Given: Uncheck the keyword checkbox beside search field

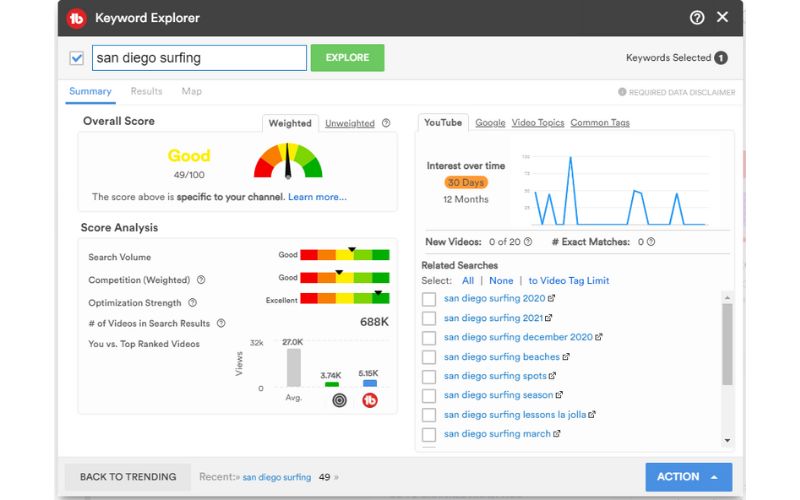Looking at the screenshot, I should pyautogui.click(x=77, y=58).
